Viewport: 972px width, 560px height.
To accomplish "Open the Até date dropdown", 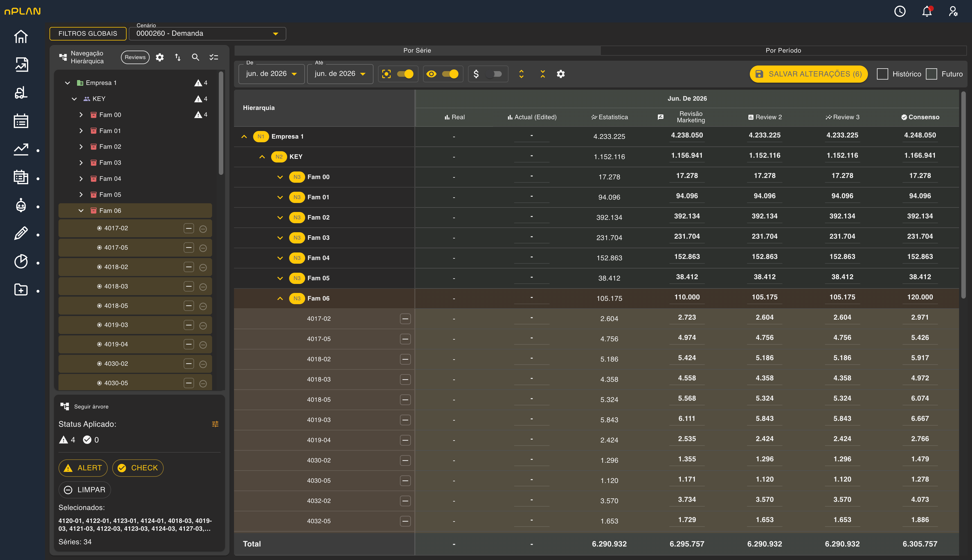I will click(x=340, y=73).
